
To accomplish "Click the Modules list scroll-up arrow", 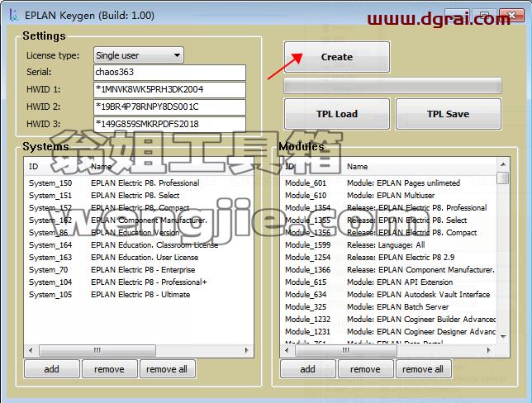I will pos(503,164).
